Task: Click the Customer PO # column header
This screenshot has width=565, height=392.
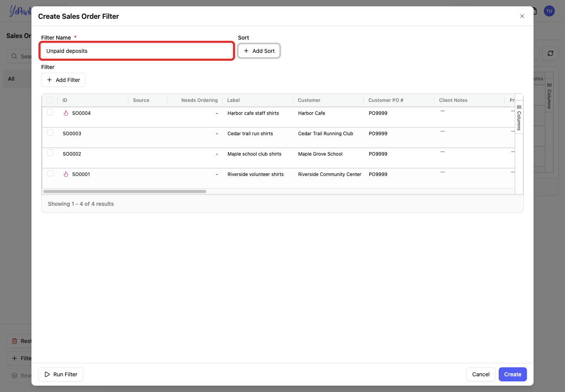Action: click(x=386, y=100)
